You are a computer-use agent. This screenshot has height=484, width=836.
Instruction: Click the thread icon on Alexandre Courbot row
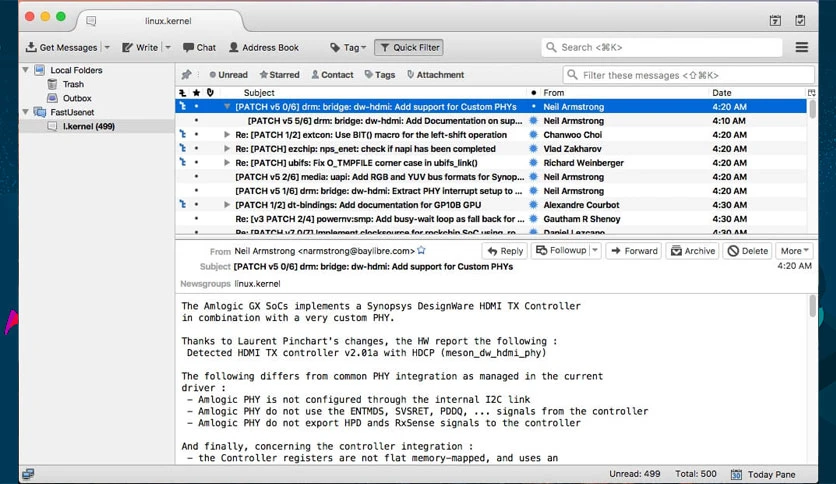point(182,204)
